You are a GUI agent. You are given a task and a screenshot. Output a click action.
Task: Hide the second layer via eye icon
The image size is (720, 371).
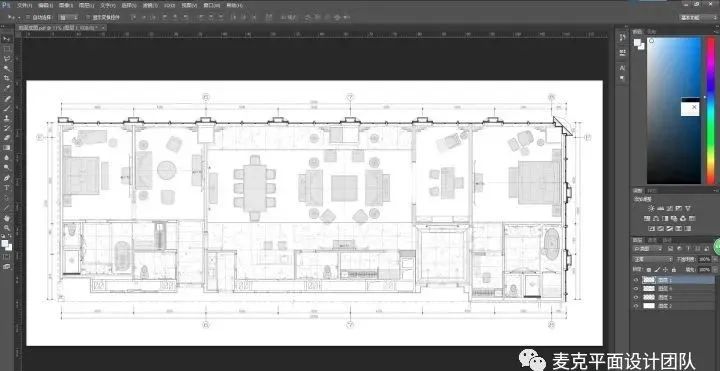coord(636,288)
